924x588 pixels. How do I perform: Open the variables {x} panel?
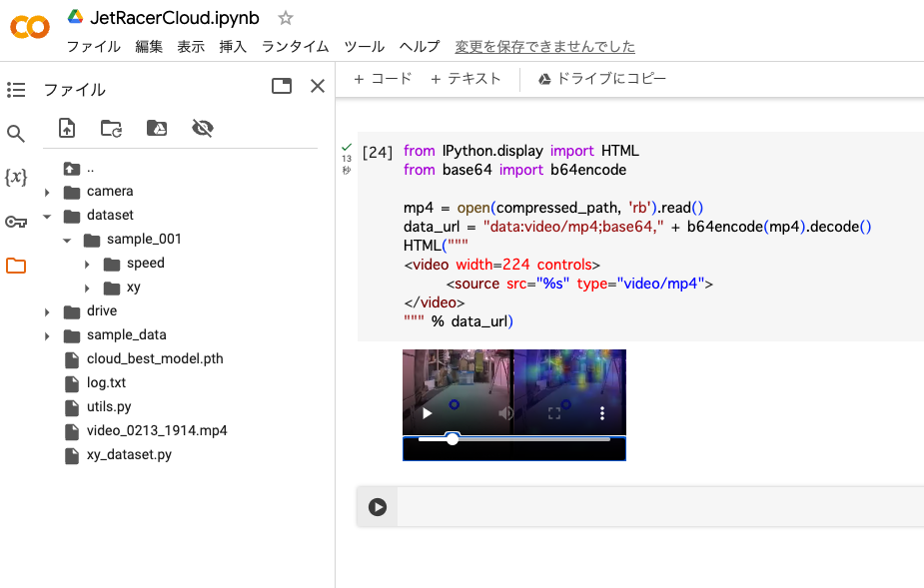[16, 177]
